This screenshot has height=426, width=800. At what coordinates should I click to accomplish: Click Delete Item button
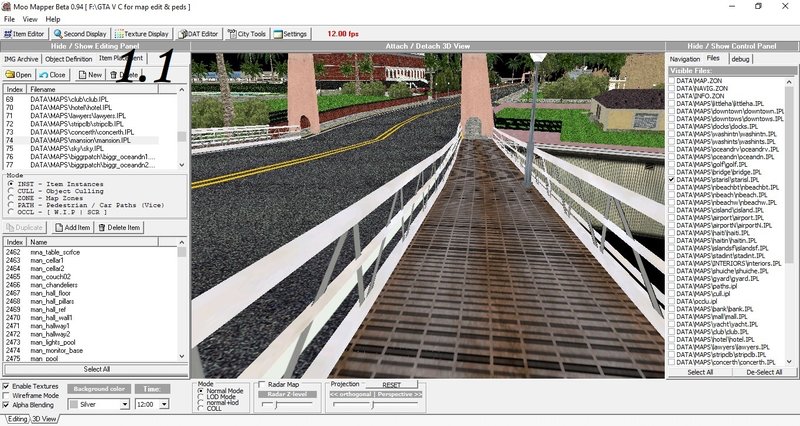point(119,228)
